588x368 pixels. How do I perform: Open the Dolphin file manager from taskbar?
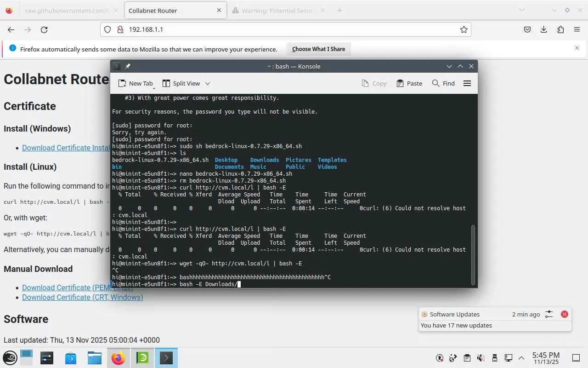(x=95, y=358)
